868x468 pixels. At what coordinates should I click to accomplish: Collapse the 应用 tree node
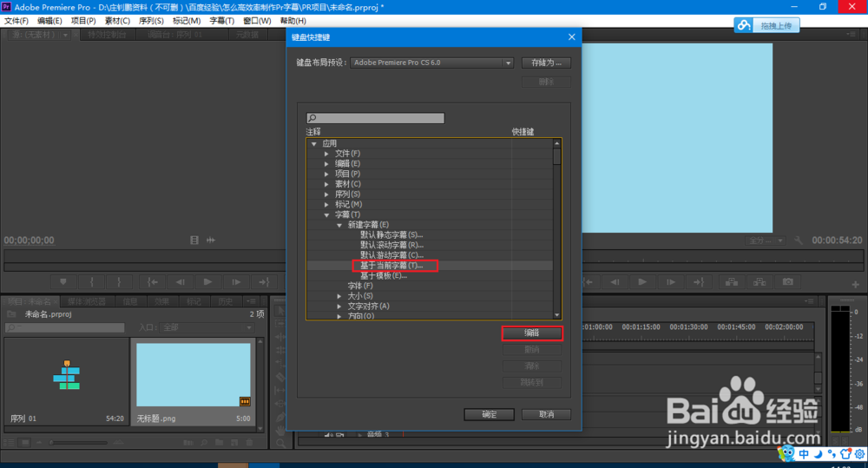[314, 143]
